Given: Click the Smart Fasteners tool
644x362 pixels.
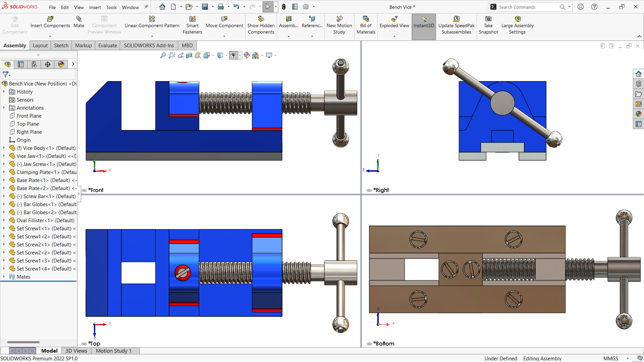Looking at the screenshot, I should point(193,19).
